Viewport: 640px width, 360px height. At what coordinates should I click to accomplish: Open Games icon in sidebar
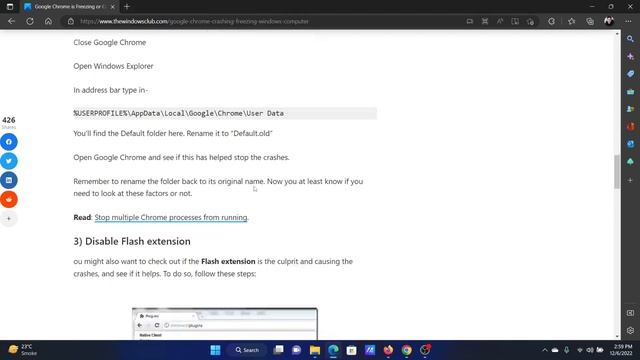pos(631,109)
